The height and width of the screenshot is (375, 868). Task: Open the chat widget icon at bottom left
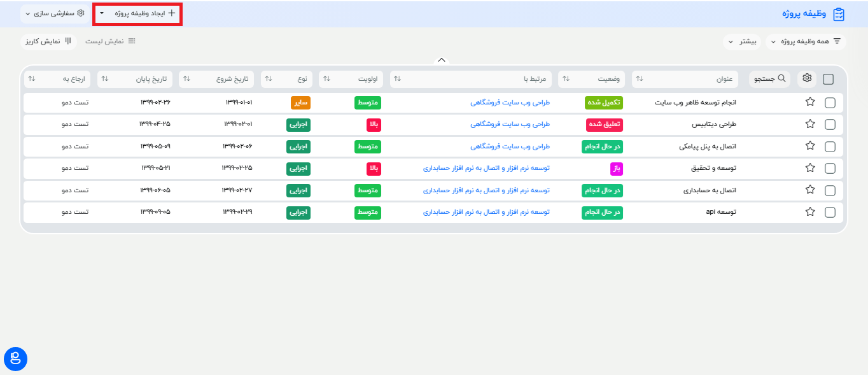[15, 358]
